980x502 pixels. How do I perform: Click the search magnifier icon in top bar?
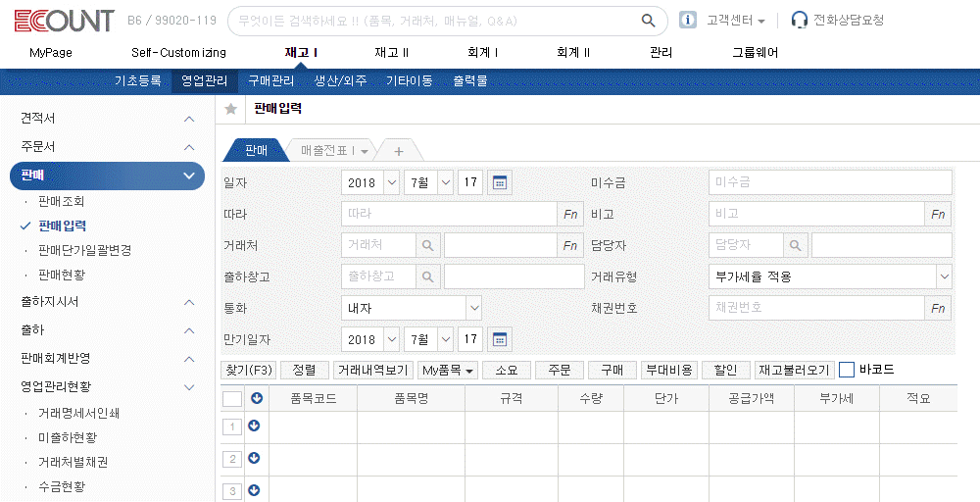coord(648,21)
